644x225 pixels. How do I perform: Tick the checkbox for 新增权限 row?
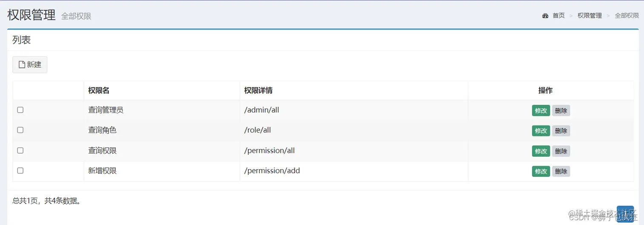click(20, 170)
